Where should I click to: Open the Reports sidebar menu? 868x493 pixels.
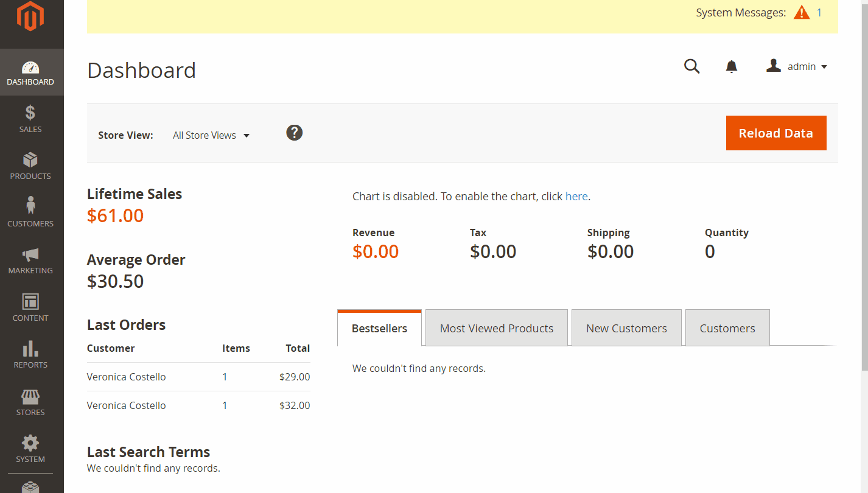click(30, 355)
